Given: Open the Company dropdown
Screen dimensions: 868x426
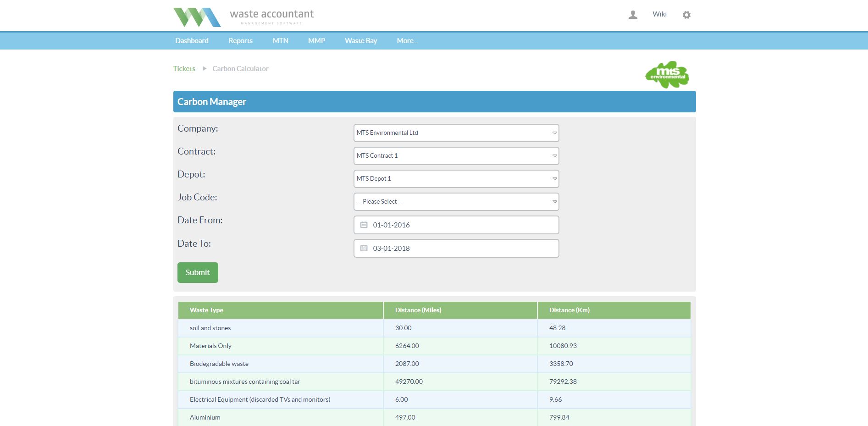Looking at the screenshot, I should 456,133.
